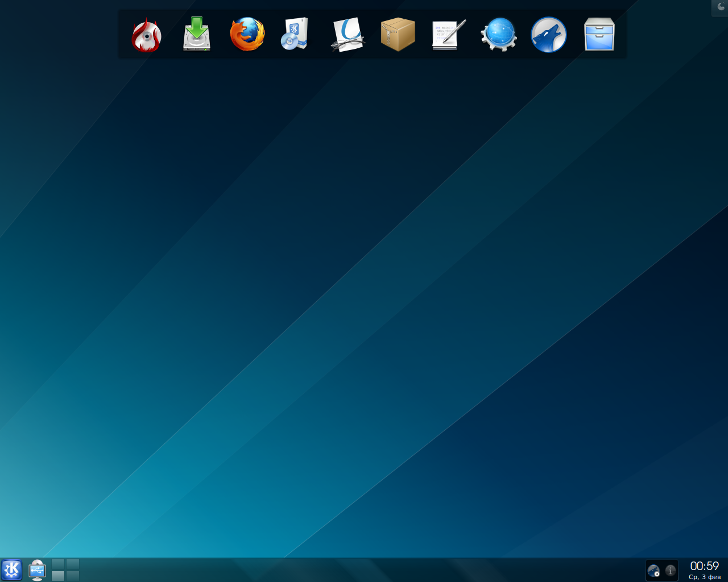The width and height of the screenshot is (728, 582).
Task: Open the desktop toolbox cashew in top-right corner
Action: 720,7
